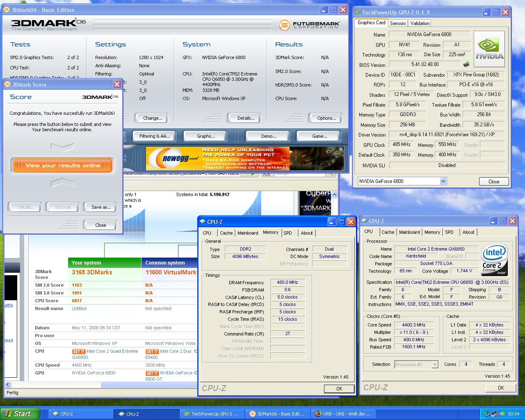Open the Processor #1 selection dropdown

pos(435,364)
